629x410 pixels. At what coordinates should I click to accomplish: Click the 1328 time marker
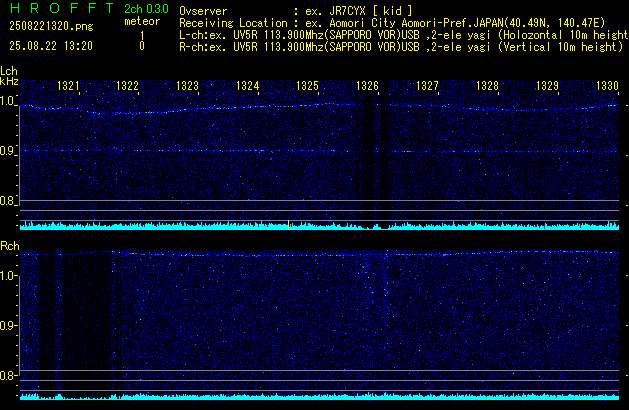[487, 85]
